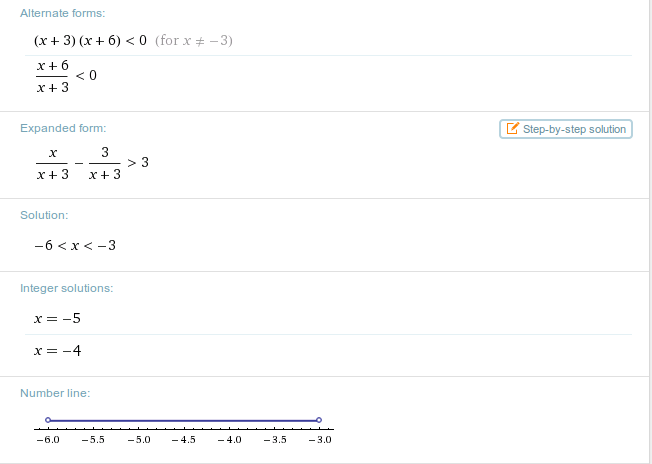This screenshot has height=464, width=652.
Task: Click the Step-by-step solution button
Action: 566,129
